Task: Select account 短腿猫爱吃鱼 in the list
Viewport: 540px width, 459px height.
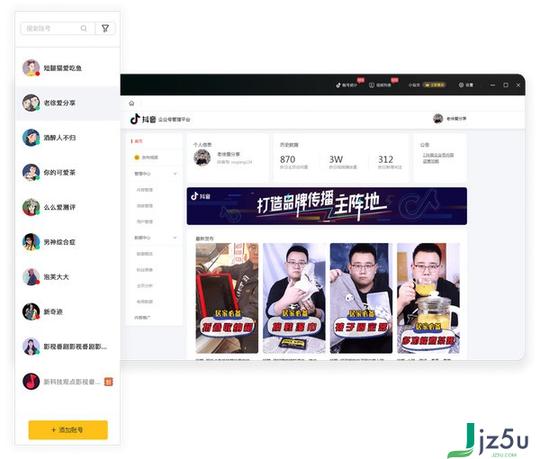Action: tap(68, 68)
